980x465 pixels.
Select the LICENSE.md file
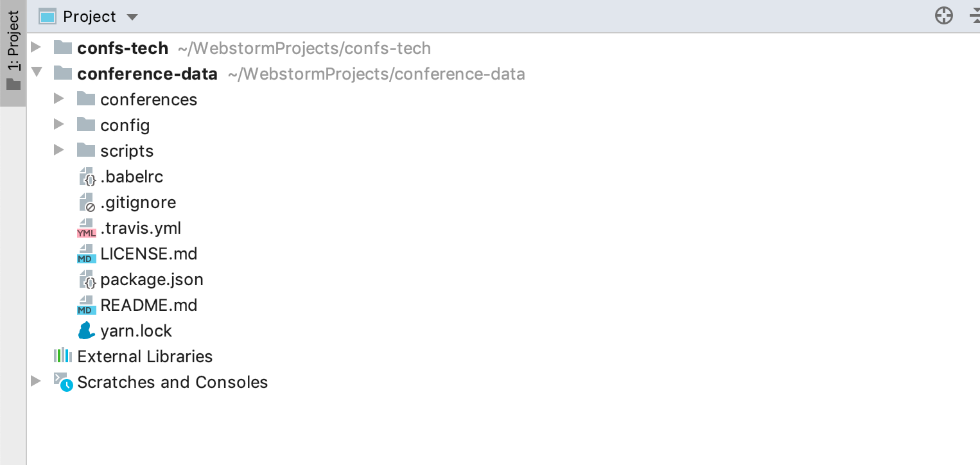tap(148, 254)
